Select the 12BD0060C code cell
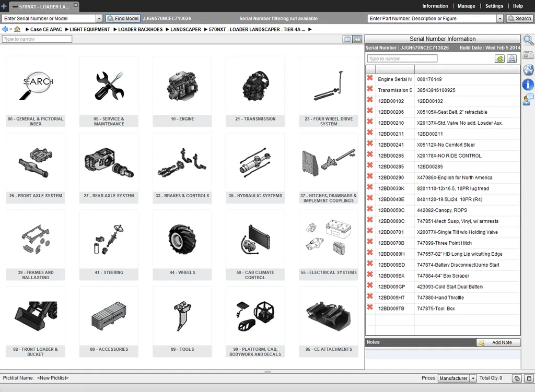535x392 pixels. tap(391, 221)
